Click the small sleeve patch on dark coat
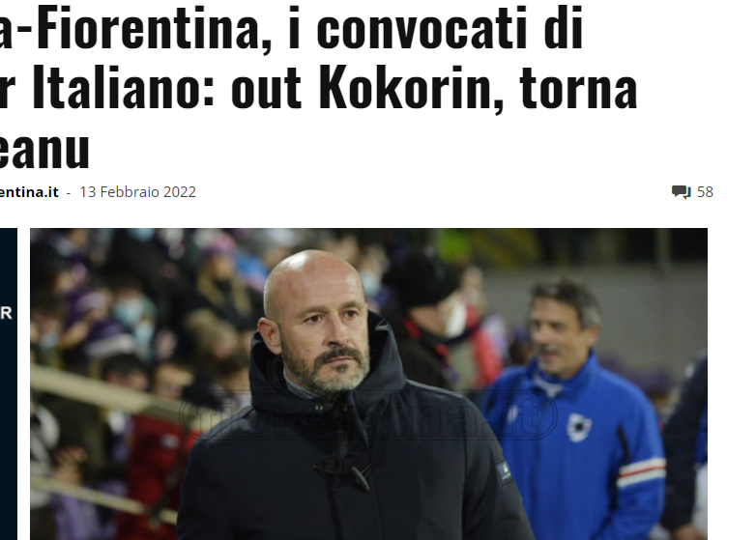The image size is (756, 540). point(504,469)
